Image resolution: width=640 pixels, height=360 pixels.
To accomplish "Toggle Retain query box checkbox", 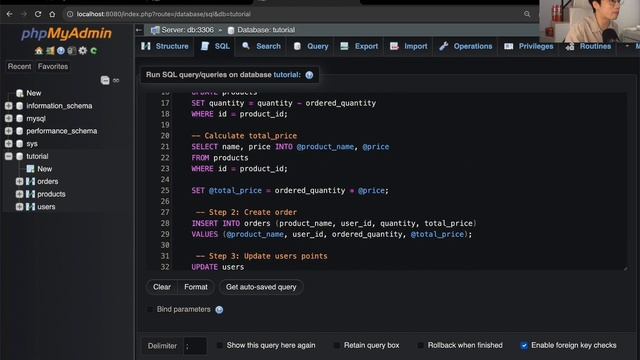I will tap(337, 345).
